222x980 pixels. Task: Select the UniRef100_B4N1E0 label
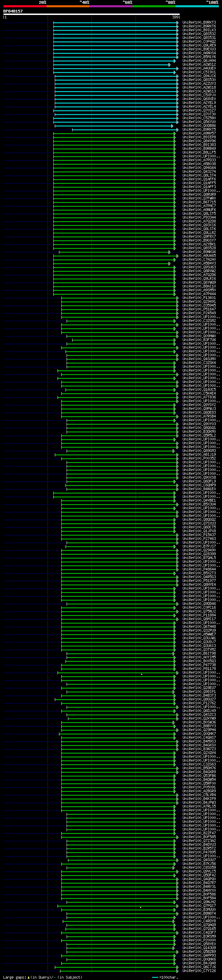tap(199, 489)
